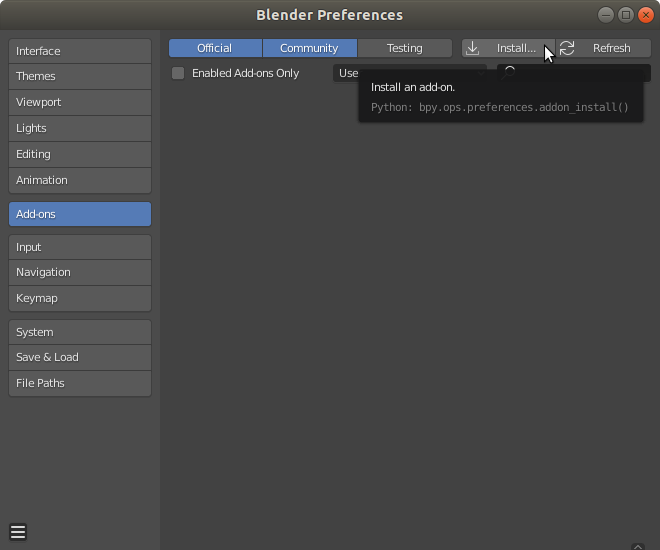The height and width of the screenshot is (550, 660).
Task: Open the Themes preferences section
Action: [x=80, y=76]
